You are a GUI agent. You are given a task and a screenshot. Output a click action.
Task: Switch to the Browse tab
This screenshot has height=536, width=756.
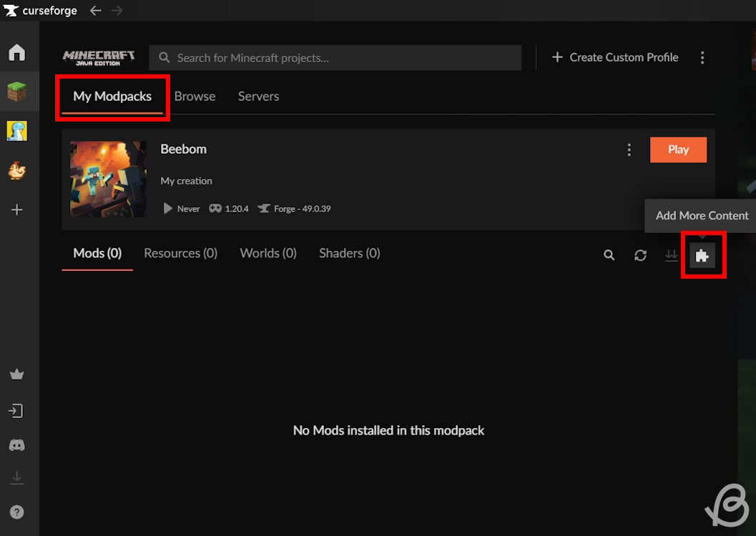[195, 96]
